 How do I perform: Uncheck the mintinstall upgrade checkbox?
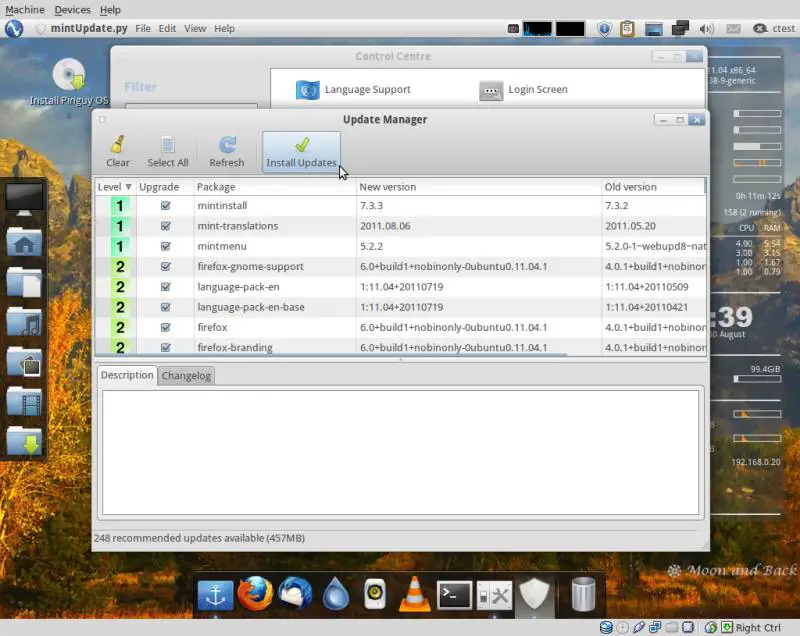coord(165,206)
